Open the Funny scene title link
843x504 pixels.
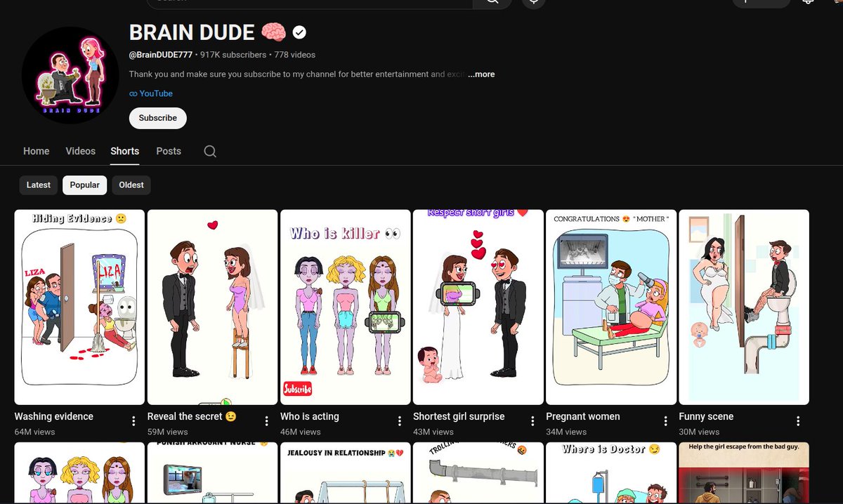(x=706, y=416)
